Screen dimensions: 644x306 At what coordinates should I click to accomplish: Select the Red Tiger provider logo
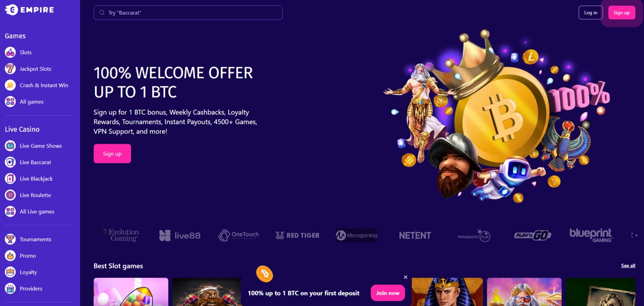tap(297, 235)
